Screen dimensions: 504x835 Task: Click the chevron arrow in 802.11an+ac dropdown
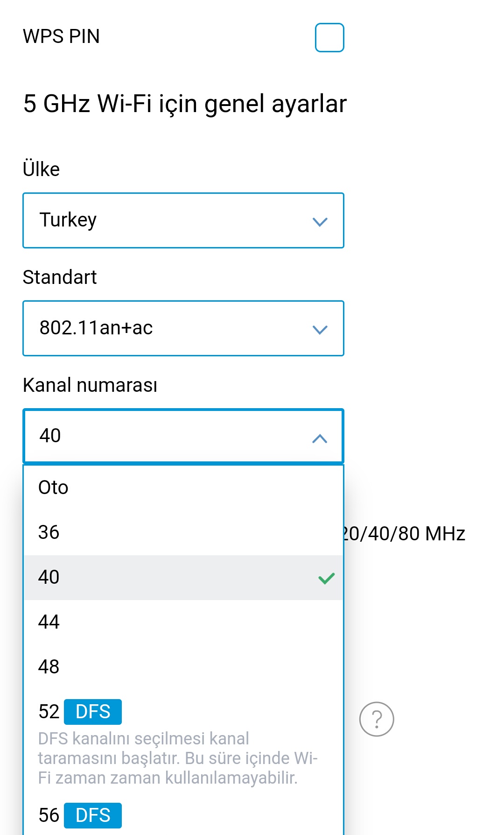[x=320, y=330]
